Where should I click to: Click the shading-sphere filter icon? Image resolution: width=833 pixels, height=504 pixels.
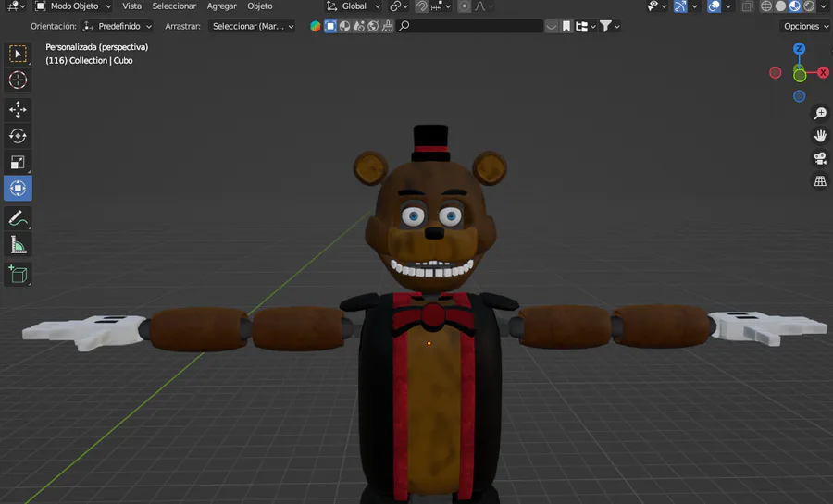[345, 26]
